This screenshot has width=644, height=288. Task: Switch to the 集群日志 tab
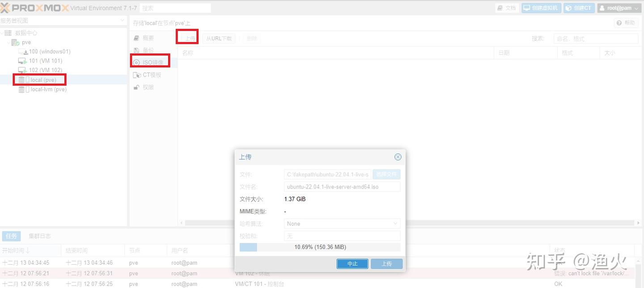click(x=40, y=236)
